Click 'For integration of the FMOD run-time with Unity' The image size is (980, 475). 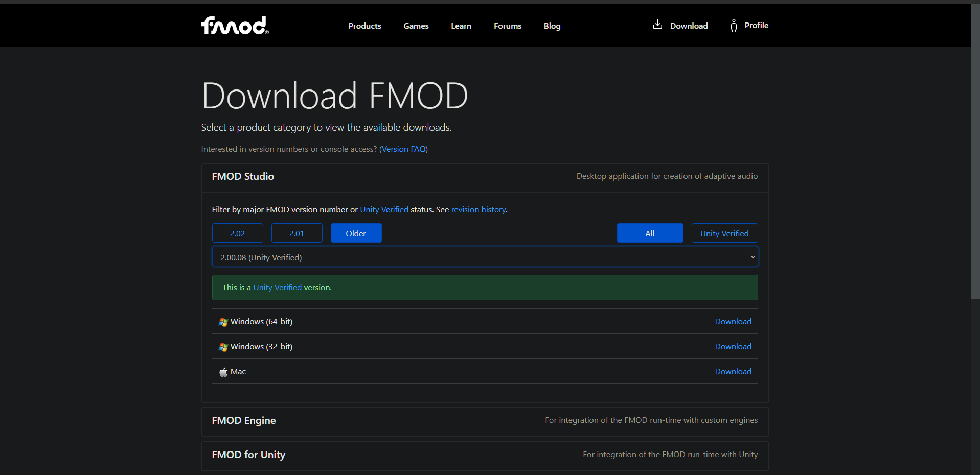click(670, 455)
